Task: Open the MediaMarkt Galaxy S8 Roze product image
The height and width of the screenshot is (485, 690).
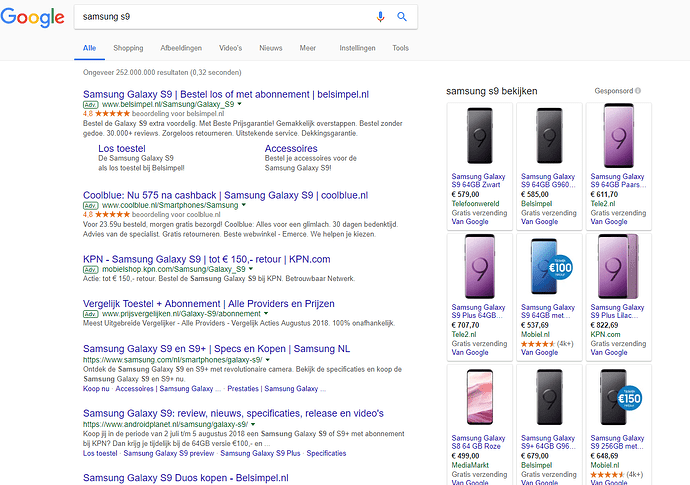Action: (x=479, y=397)
